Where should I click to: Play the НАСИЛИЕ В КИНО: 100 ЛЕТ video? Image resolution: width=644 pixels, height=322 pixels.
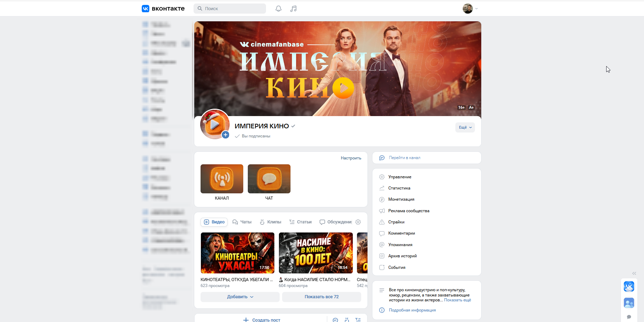click(316, 253)
